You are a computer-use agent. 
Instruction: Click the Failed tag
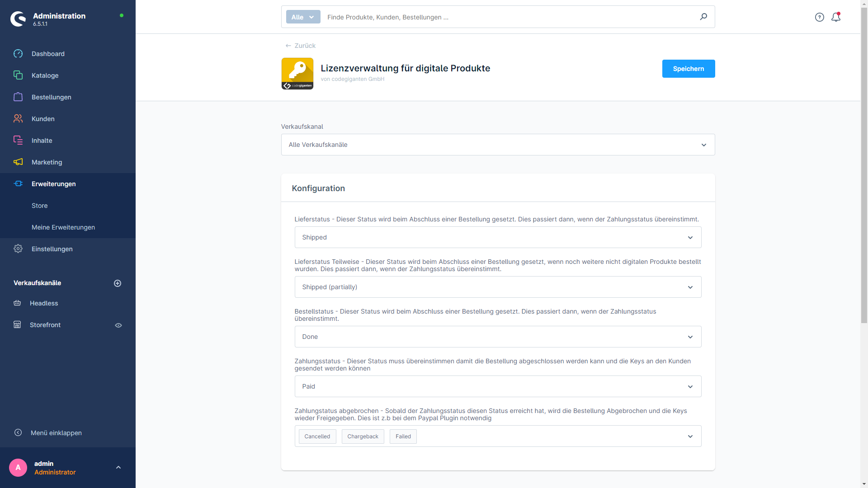pos(403,436)
